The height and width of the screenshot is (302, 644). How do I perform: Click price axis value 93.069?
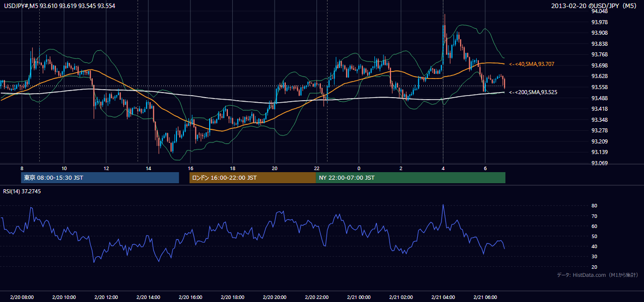click(x=600, y=164)
